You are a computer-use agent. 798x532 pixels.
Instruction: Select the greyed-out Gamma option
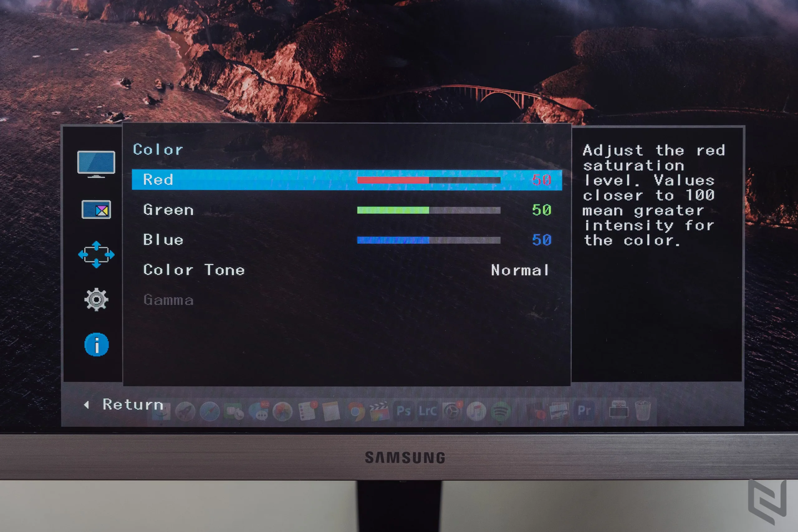click(168, 300)
